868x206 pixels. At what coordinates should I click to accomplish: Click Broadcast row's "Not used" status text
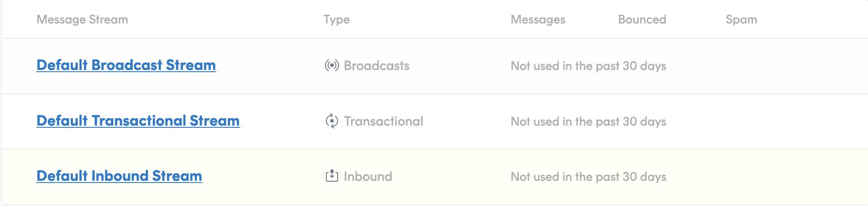tap(588, 66)
